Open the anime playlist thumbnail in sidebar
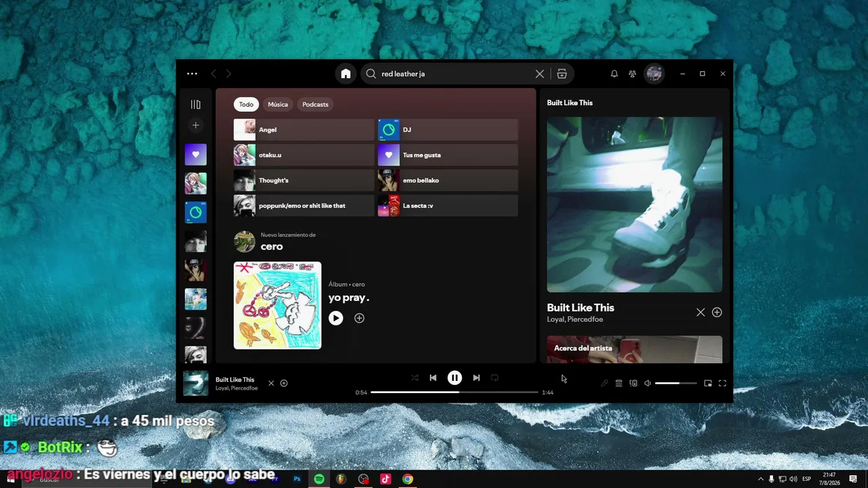Viewport: 868px width, 488px height. [196, 184]
